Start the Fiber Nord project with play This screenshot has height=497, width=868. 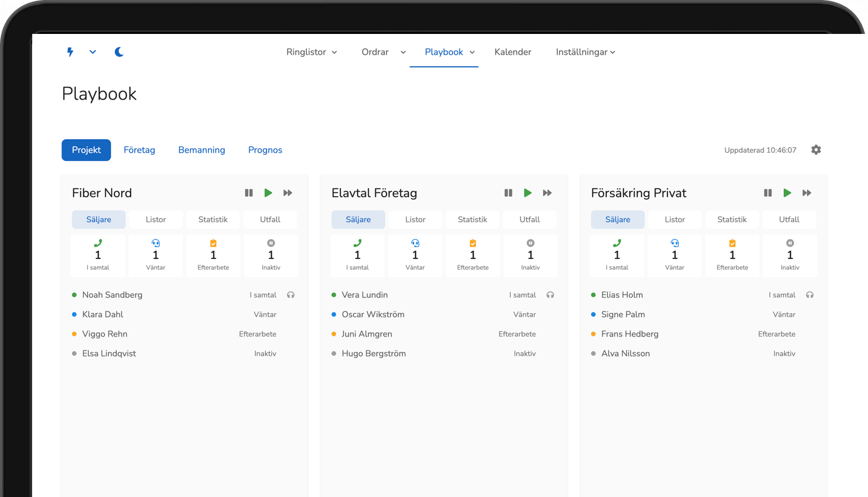point(268,193)
